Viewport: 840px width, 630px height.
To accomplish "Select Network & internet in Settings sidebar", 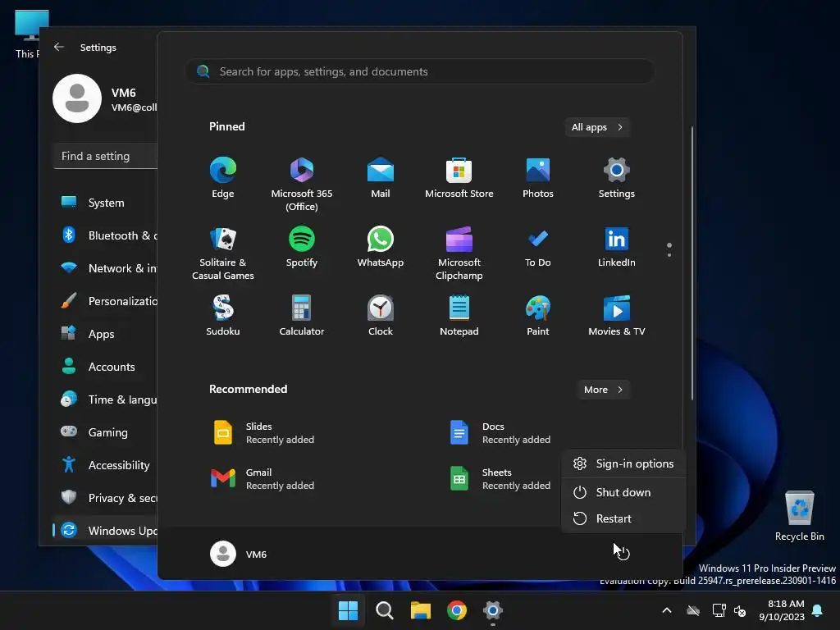I will coord(106,268).
